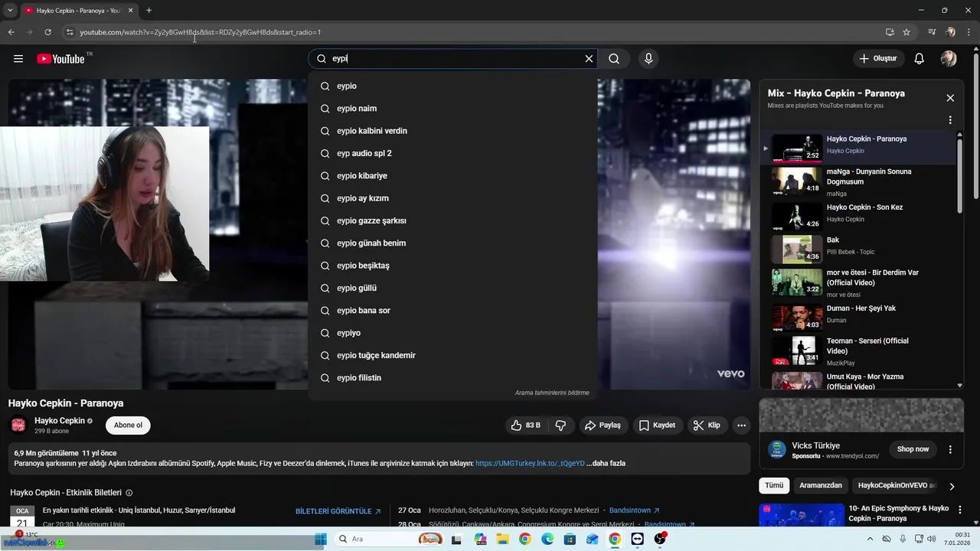Open a new Chrome tab
The width and height of the screenshot is (980, 551).
[x=149, y=11]
